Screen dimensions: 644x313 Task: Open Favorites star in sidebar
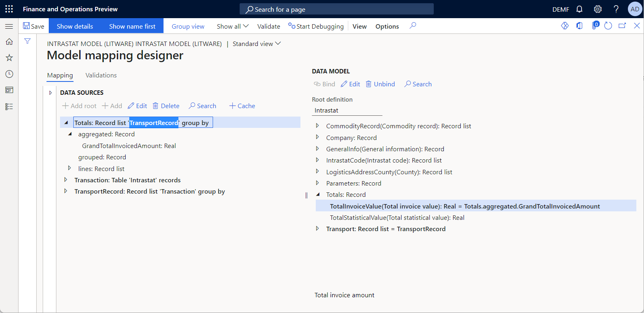[9, 58]
